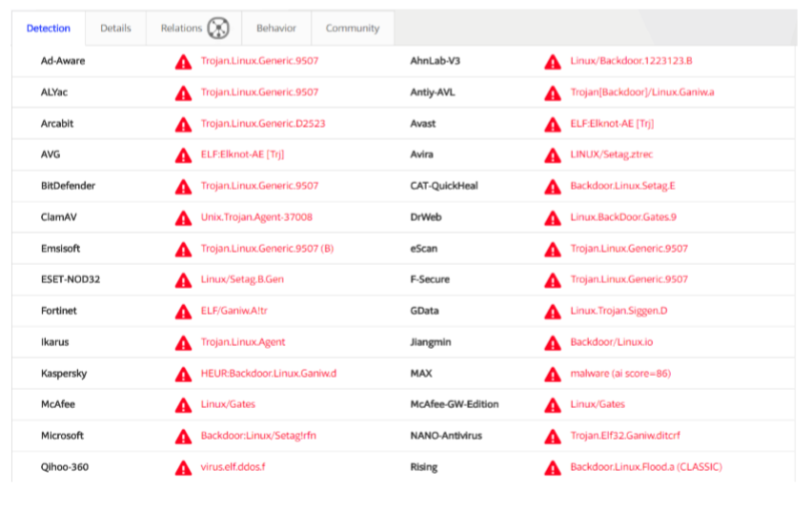The width and height of the screenshot is (812, 511).
Task: Select Backdoor.Linux.Setag.E detection text
Action: click(x=623, y=186)
